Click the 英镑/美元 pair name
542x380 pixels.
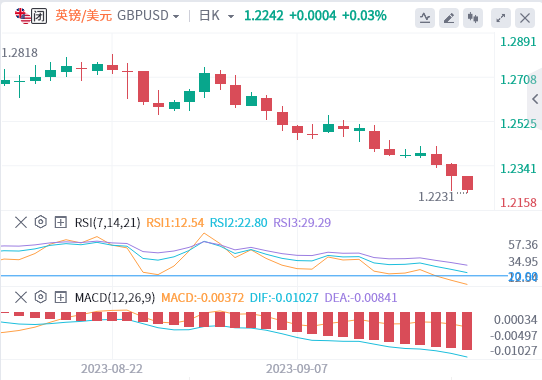pyautogui.click(x=84, y=16)
